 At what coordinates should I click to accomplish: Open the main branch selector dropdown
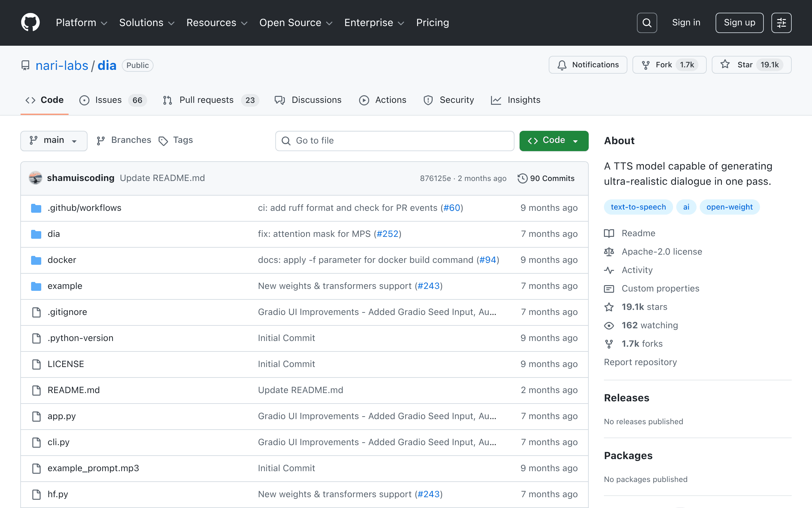click(54, 140)
